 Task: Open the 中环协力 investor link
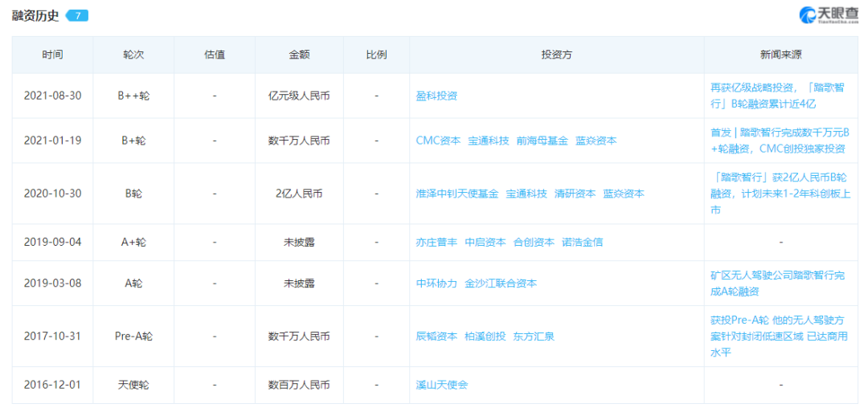coord(436,284)
